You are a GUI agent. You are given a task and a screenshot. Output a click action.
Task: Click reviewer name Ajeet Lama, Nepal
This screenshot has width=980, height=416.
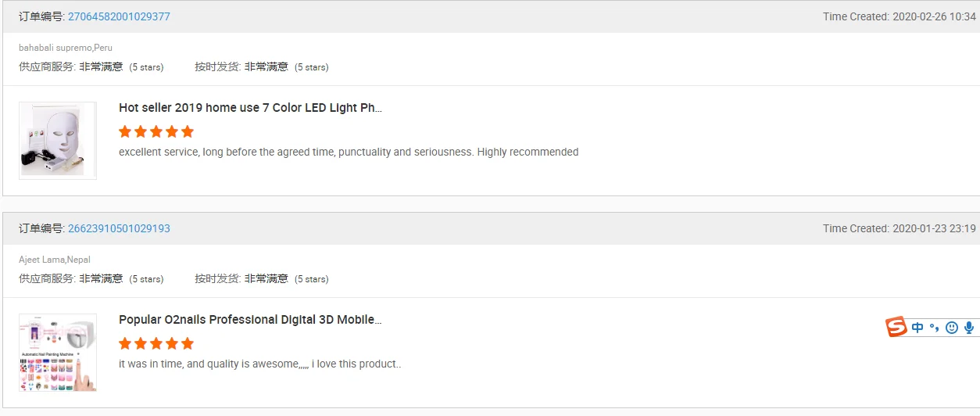55,260
